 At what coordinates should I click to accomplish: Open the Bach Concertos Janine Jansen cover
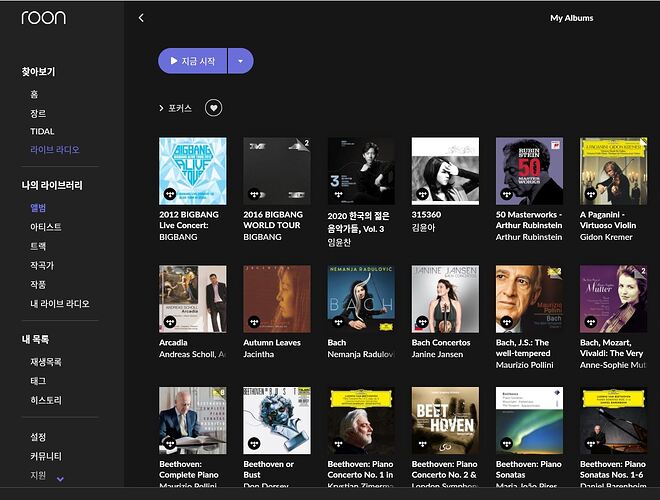coord(445,299)
